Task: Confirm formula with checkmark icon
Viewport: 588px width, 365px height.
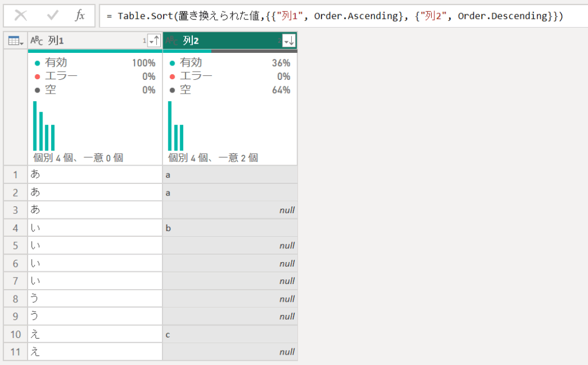Action: point(52,16)
